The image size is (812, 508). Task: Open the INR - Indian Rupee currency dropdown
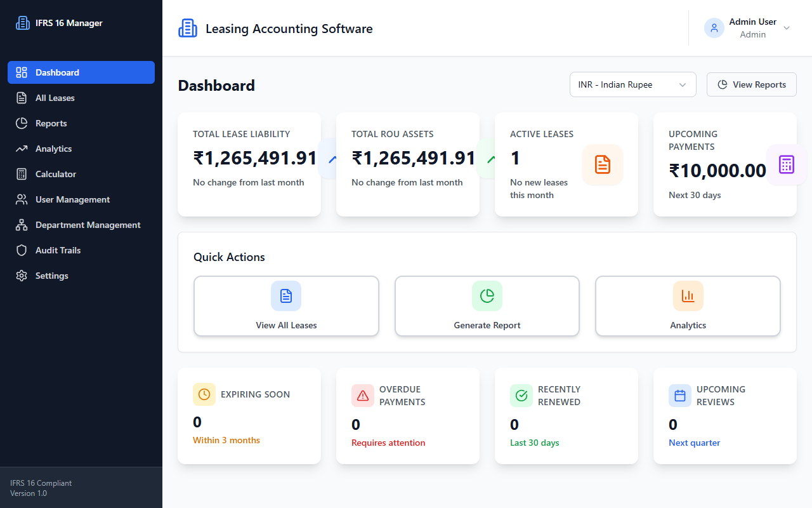pyautogui.click(x=633, y=84)
